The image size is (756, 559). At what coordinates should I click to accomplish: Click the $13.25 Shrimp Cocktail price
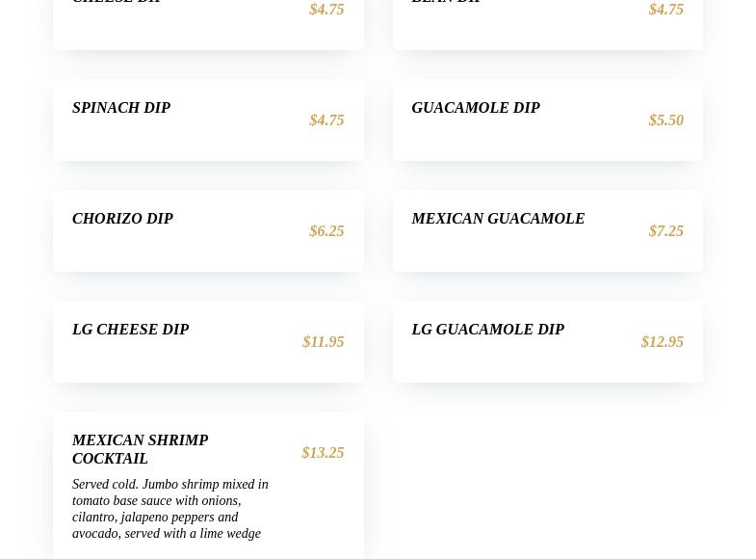[323, 453]
